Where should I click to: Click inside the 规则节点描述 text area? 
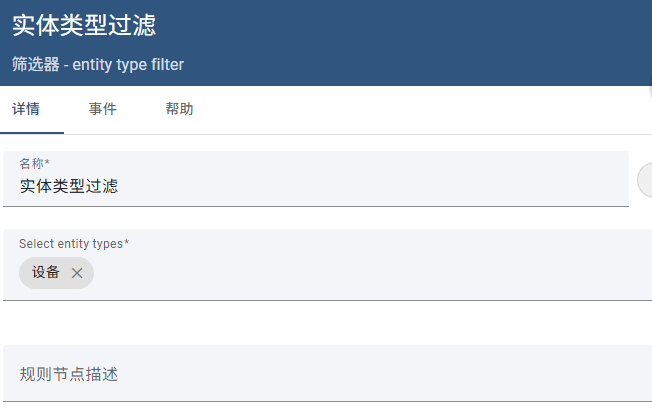[327, 373]
